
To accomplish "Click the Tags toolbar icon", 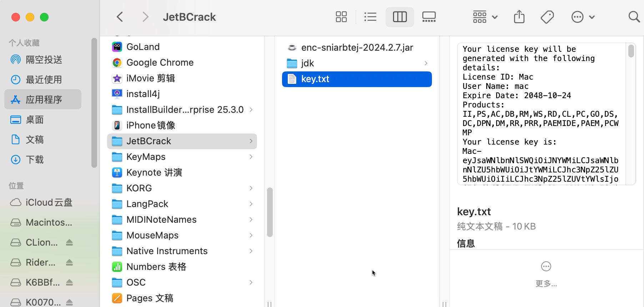I will click(547, 17).
